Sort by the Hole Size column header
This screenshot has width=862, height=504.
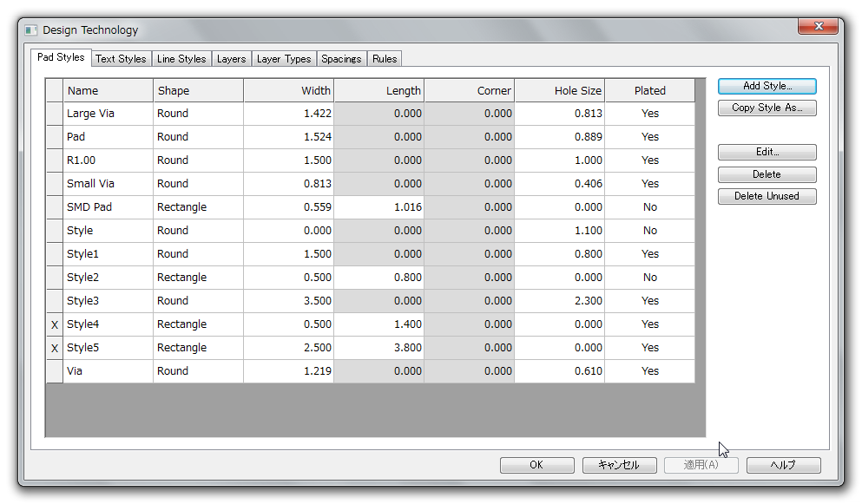coord(559,90)
